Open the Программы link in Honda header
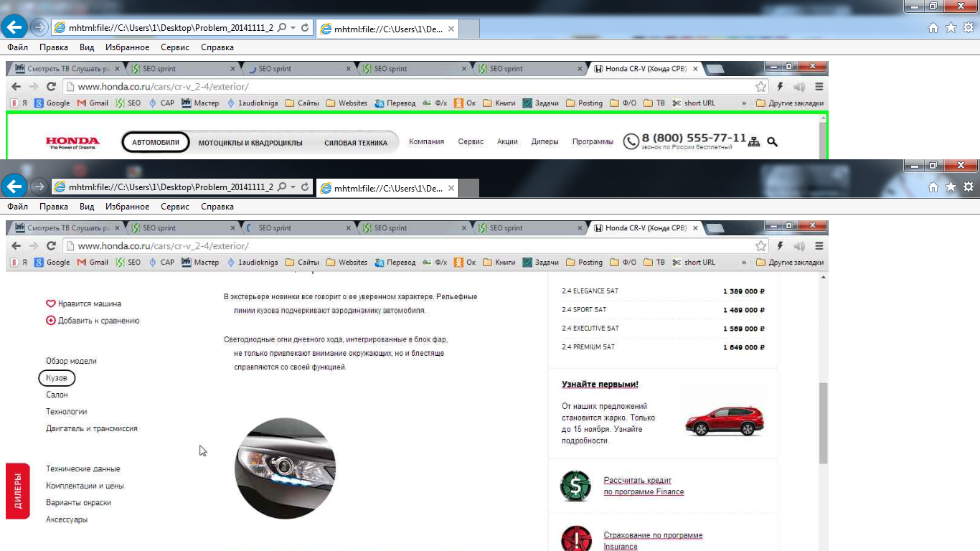 tap(593, 142)
